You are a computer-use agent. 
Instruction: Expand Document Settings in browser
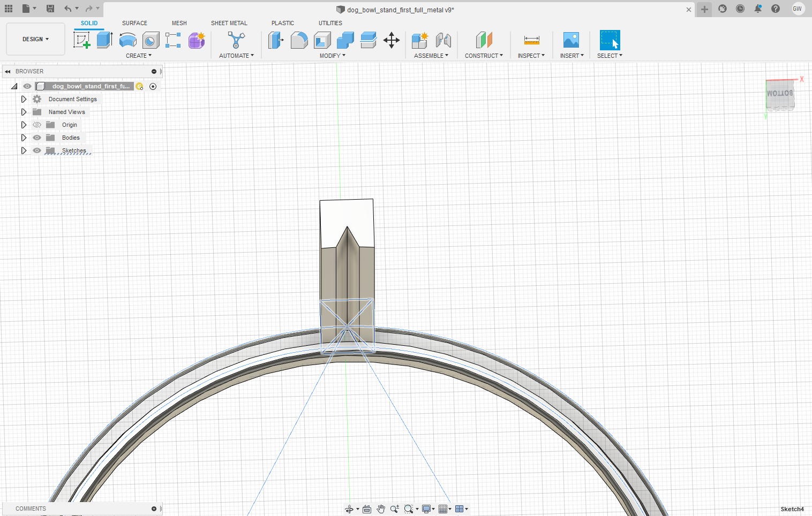[24, 99]
